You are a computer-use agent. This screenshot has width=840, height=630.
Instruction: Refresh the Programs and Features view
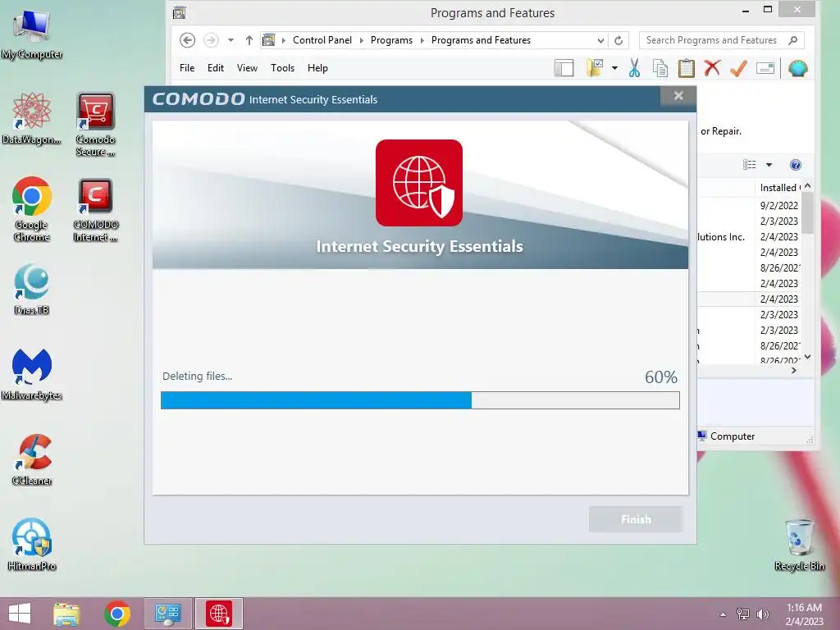click(x=619, y=41)
